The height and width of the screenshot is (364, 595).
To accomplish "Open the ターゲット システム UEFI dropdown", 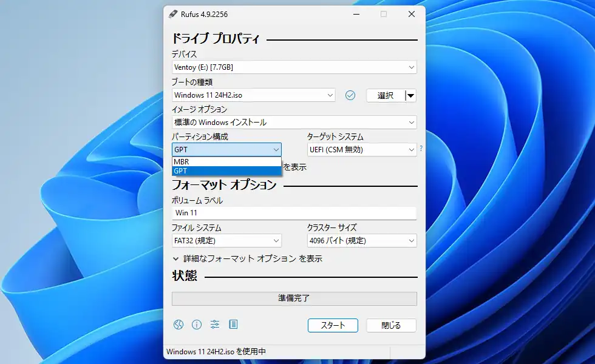I will coord(362,149).
